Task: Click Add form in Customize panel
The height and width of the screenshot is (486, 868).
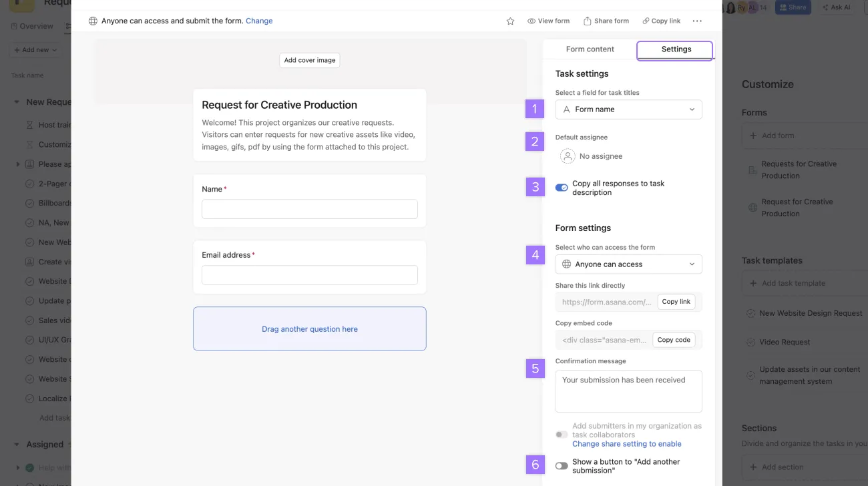Action: [805, 136]
